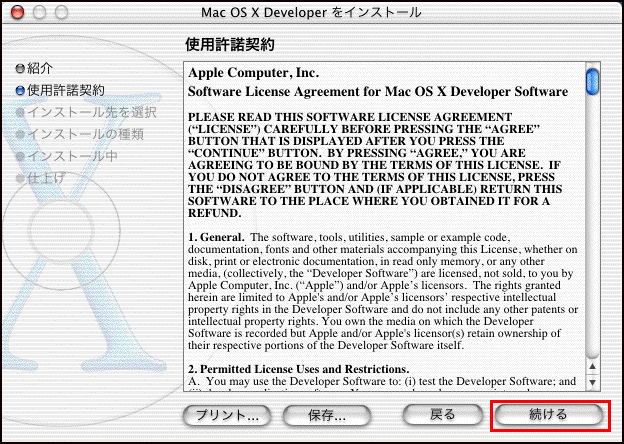Click the license scrollbar down arrow

[593, 382]
